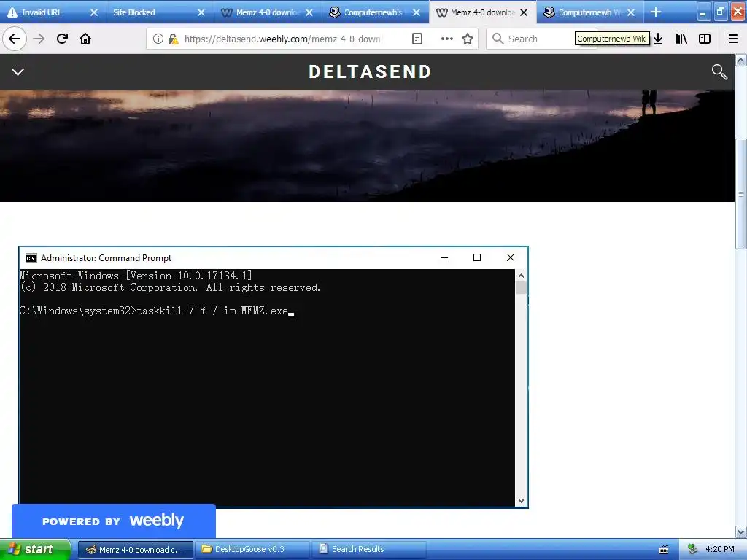Click the DELTASEND site title
The height and width of the screenshot is (560, 747).
(370, 72)
